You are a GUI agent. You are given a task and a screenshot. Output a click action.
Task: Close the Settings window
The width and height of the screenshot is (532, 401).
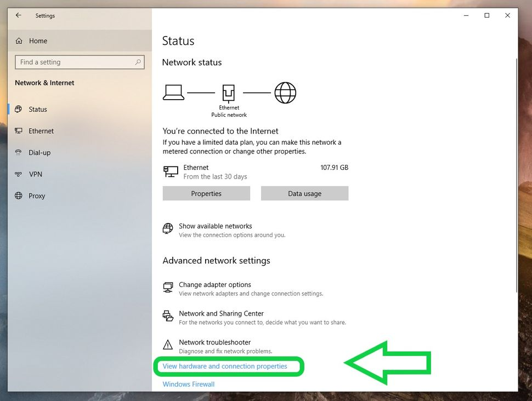(x=507, y=15)
